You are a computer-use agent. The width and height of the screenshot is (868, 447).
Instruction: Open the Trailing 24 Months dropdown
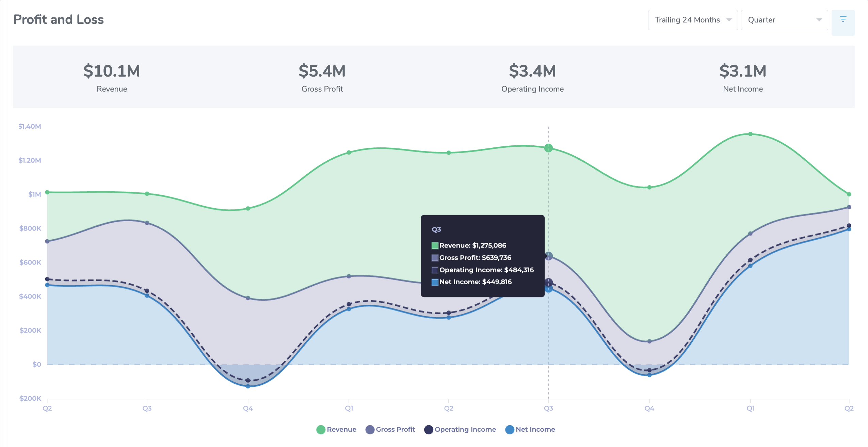tap(693, 20)
